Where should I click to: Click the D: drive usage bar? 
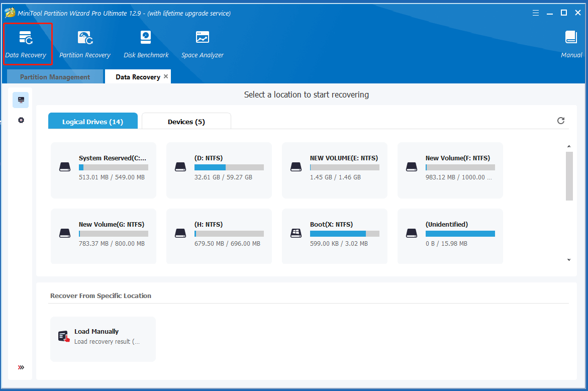tap(229, 167)
